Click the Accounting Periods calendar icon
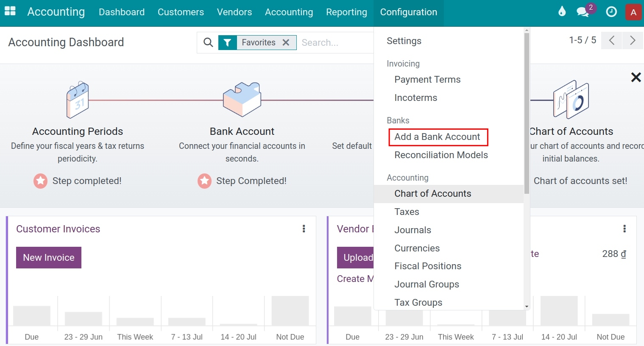Viewport: 644px width, 346px height. (78, 100)
